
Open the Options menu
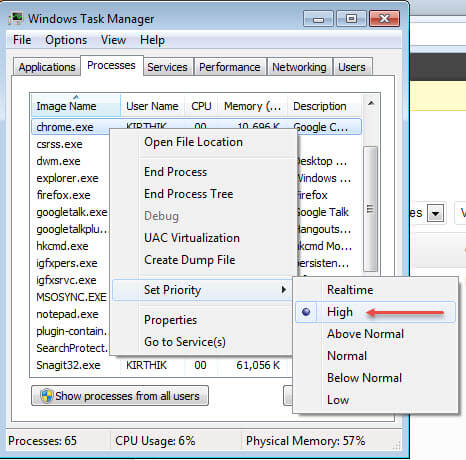[66, 40]
